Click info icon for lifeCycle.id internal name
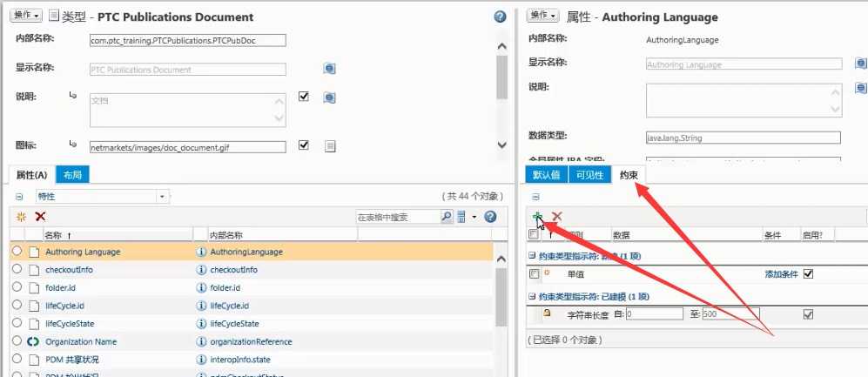The image size is (868, 377). tap(201, 306)
